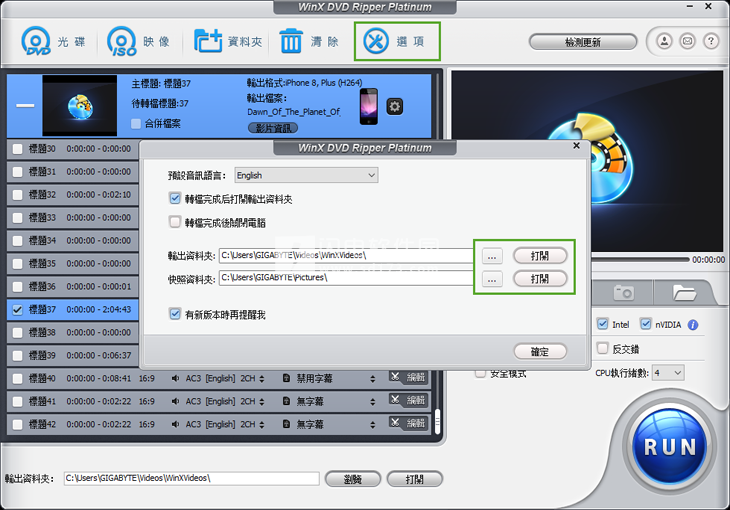Show hardware accelerator info icon
The width and height of the screenshot is (730, 510).
point(693,325)
